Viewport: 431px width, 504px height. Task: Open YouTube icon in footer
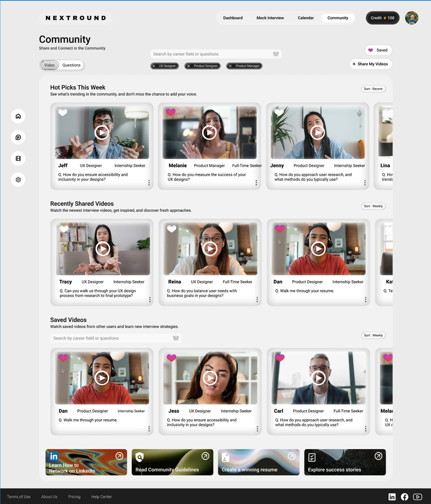tap(417, 497)
